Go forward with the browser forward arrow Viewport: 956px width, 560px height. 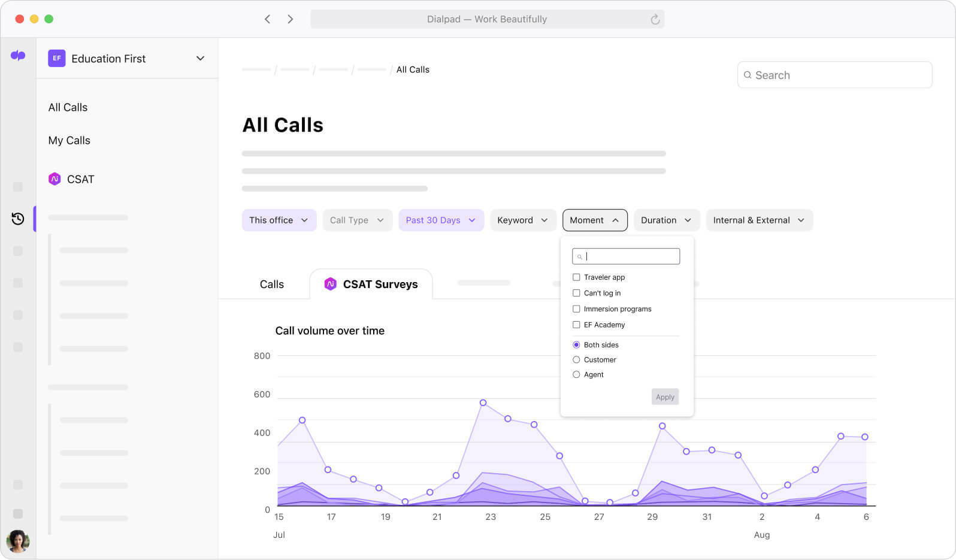[x=291, y=19]
